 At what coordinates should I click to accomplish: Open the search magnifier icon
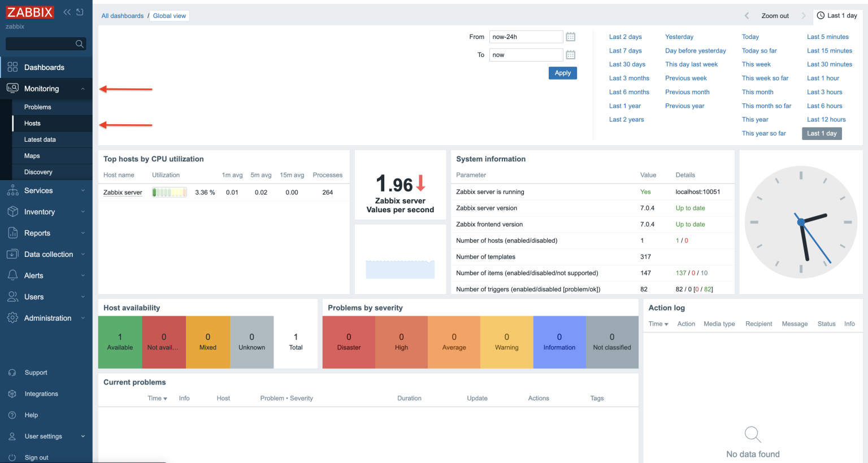(x=80, y=43)
